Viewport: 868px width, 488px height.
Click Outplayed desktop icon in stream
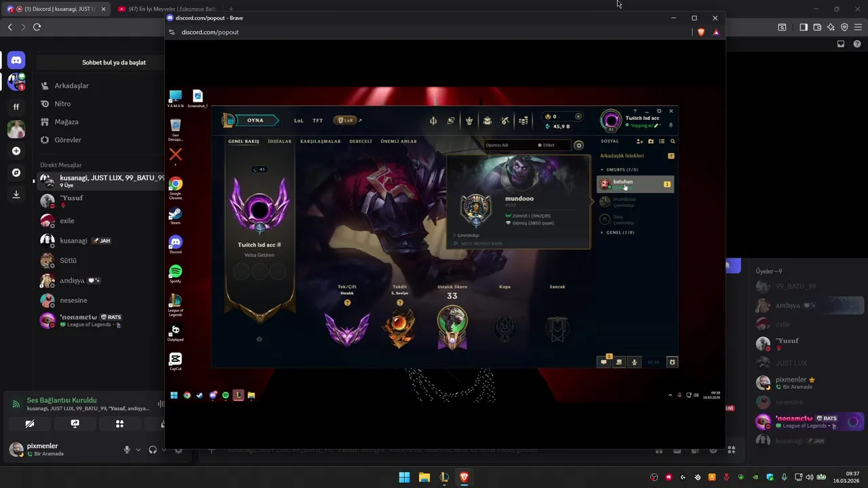pyautogui.click(x=176, y=332)
